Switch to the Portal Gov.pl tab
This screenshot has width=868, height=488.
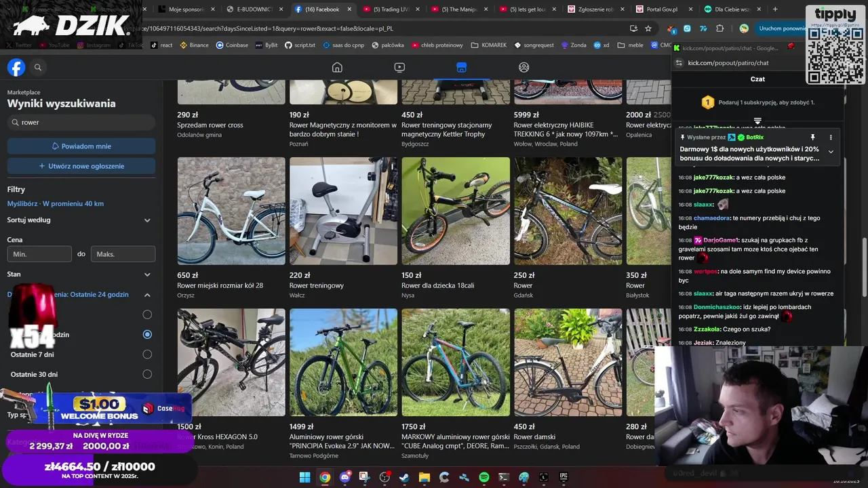(664, 9)
